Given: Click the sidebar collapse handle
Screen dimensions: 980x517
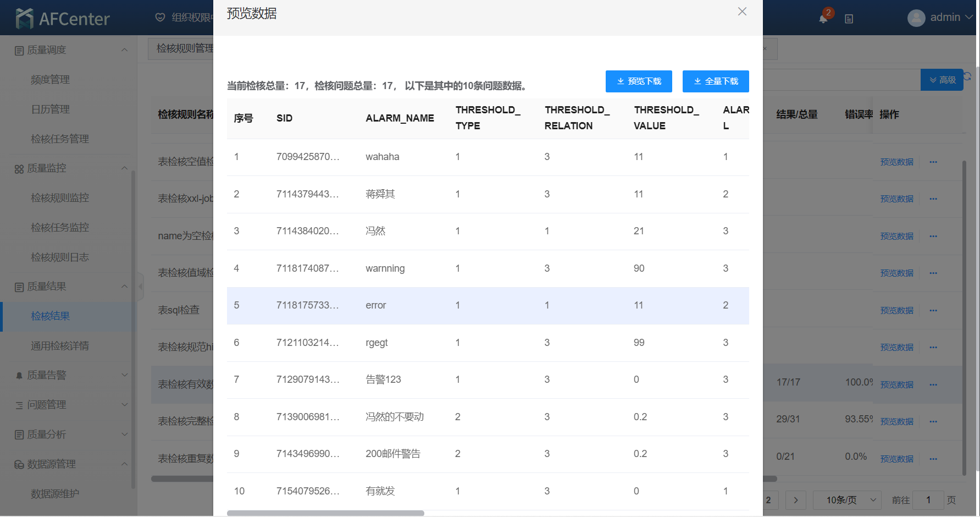Looking at the screenshot, I should click(x=141, y=286).
